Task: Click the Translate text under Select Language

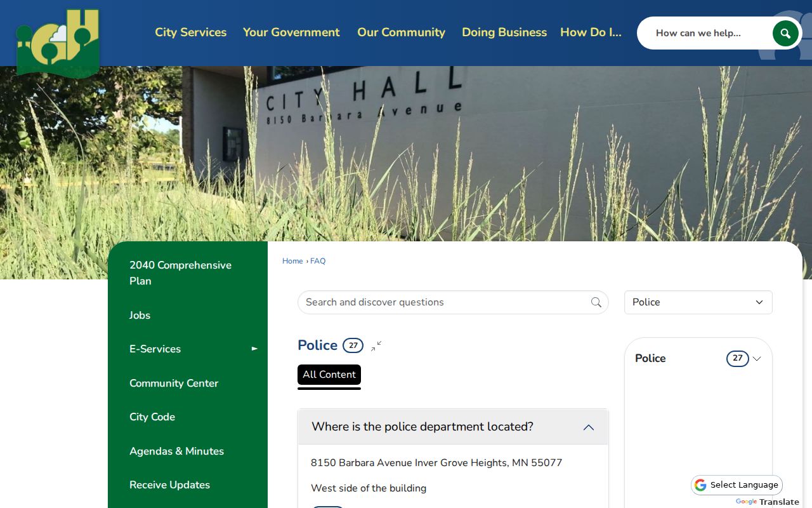Action: click(x=779, y=502)
